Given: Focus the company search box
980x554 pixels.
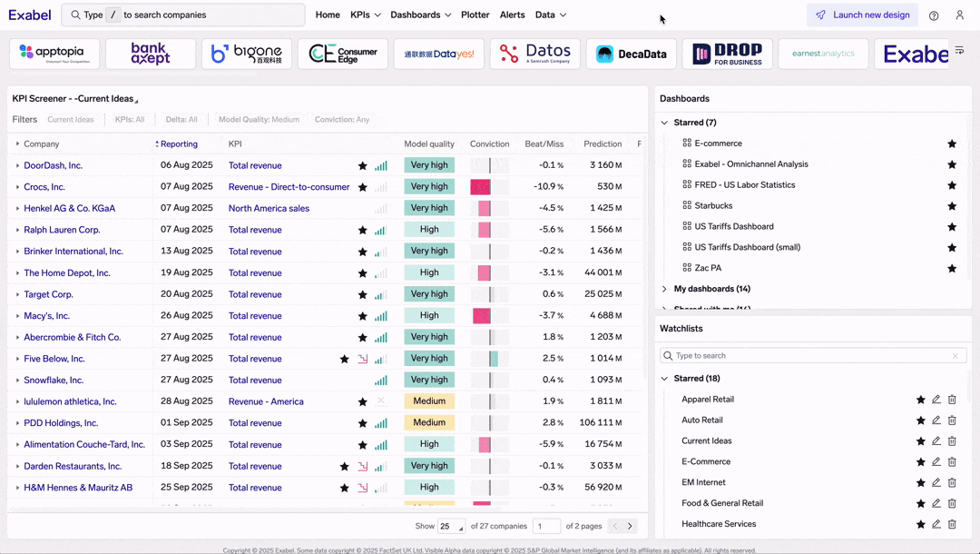Looking at the screenshot, I should (183, 15).
